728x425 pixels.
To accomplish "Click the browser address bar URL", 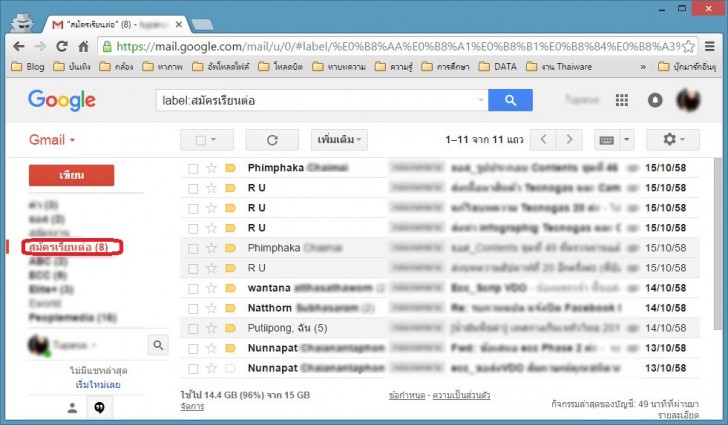I will click(398, 46).
